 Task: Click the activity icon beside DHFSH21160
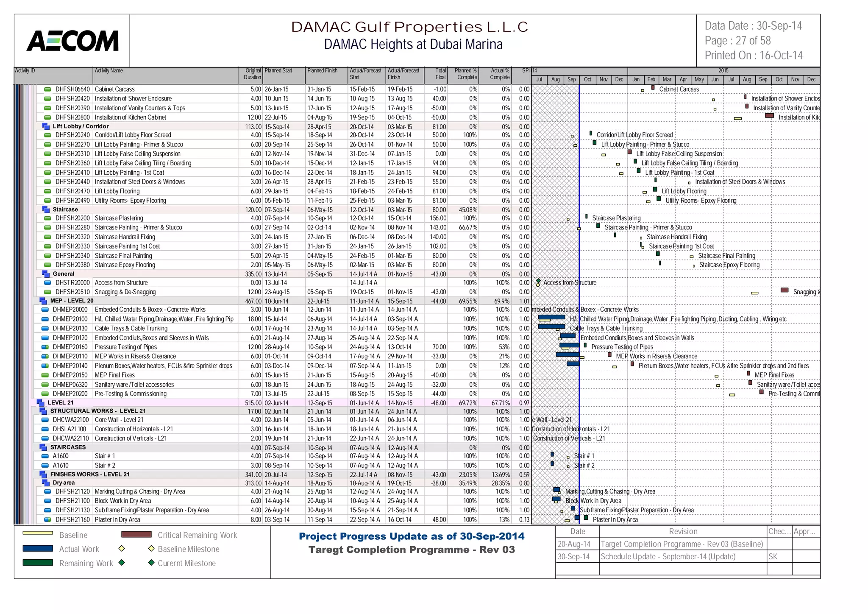[x=48, y=520]
